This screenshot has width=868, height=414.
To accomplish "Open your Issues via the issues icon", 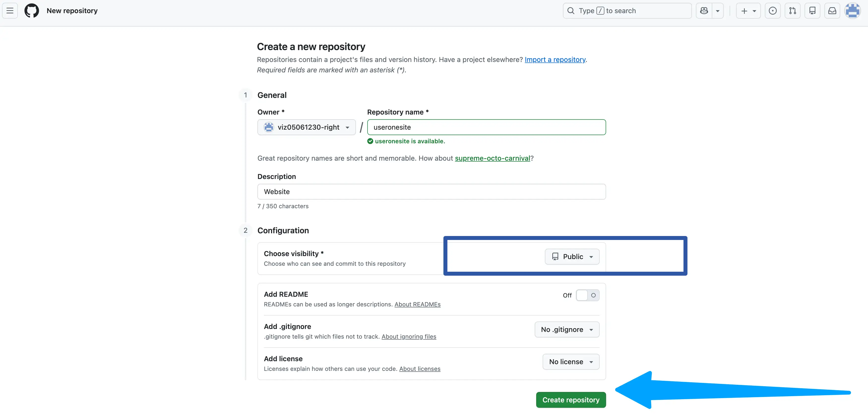I will pyautogui.click(x=773, y=10).
